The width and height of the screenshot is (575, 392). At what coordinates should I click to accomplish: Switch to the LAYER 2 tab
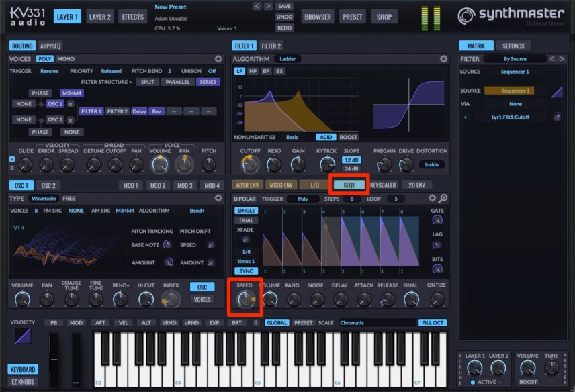[99, 17]
